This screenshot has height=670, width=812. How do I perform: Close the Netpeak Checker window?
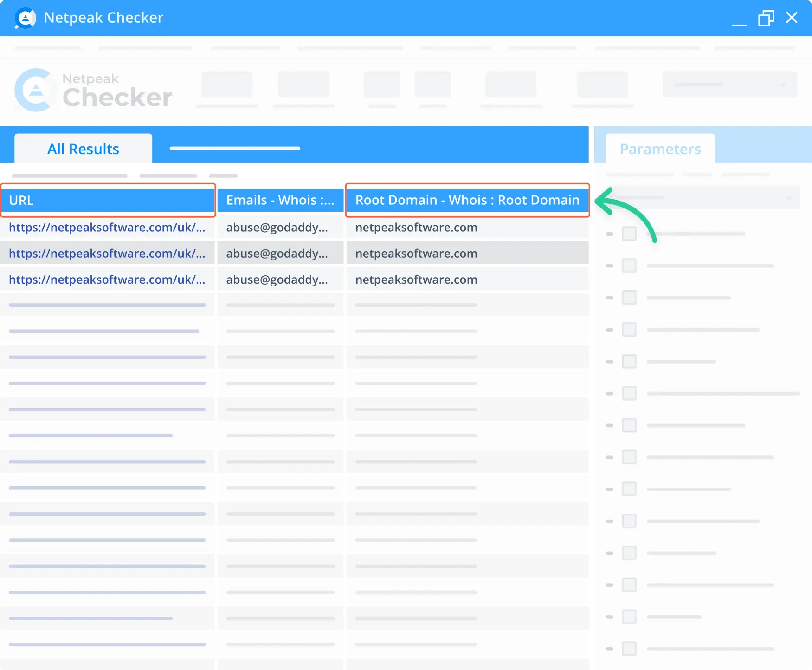(x=792, y=18)
